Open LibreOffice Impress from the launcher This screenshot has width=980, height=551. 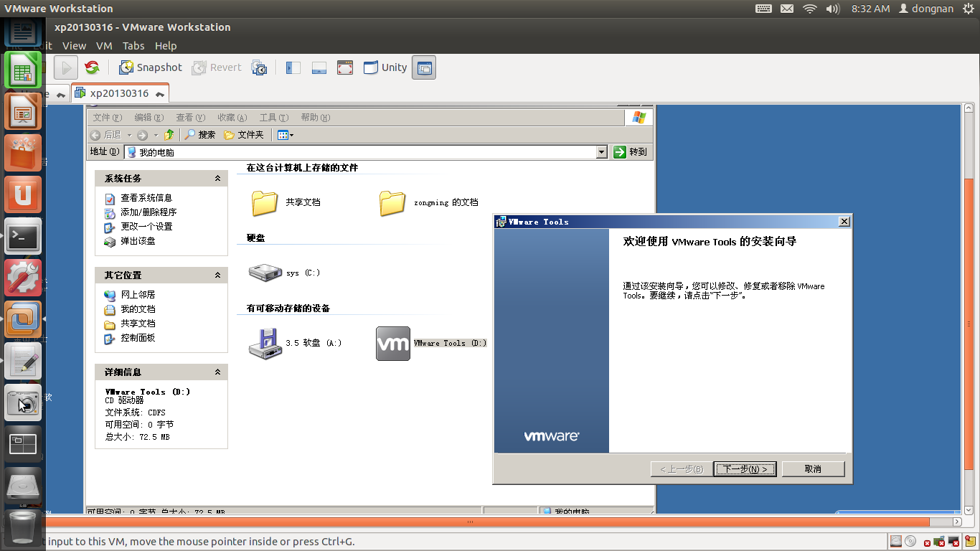click(x=23, y=112)
